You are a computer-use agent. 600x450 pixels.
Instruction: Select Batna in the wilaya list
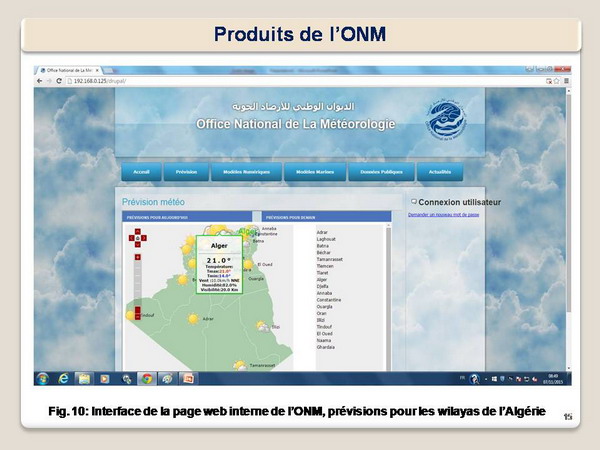323,246
